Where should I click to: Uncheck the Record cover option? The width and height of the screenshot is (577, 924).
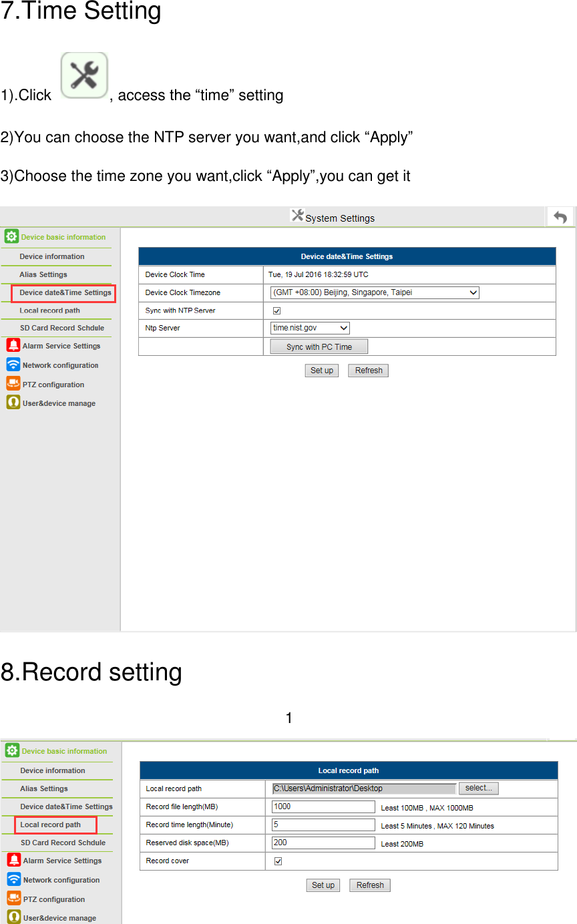pyautogui.click(x=278, y=861)
